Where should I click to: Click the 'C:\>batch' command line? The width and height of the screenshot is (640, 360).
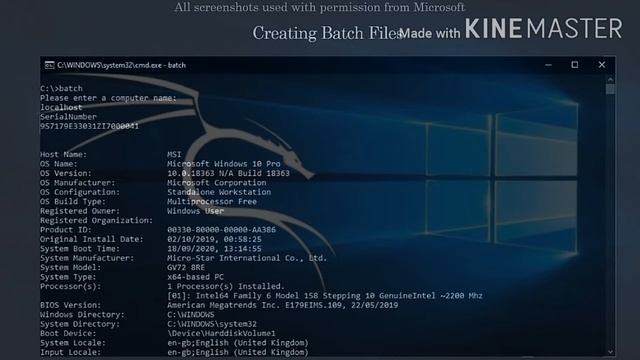point(61,89)
